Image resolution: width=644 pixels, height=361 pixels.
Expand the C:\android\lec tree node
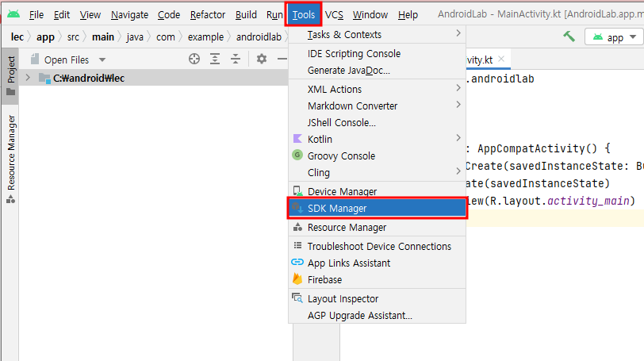(x=28, y=77)
